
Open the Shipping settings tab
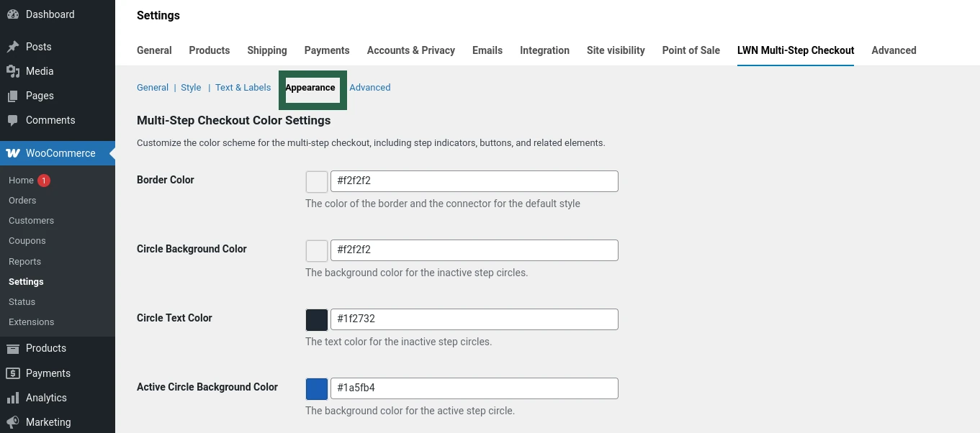pyautogui.click(x=267, y=50)
